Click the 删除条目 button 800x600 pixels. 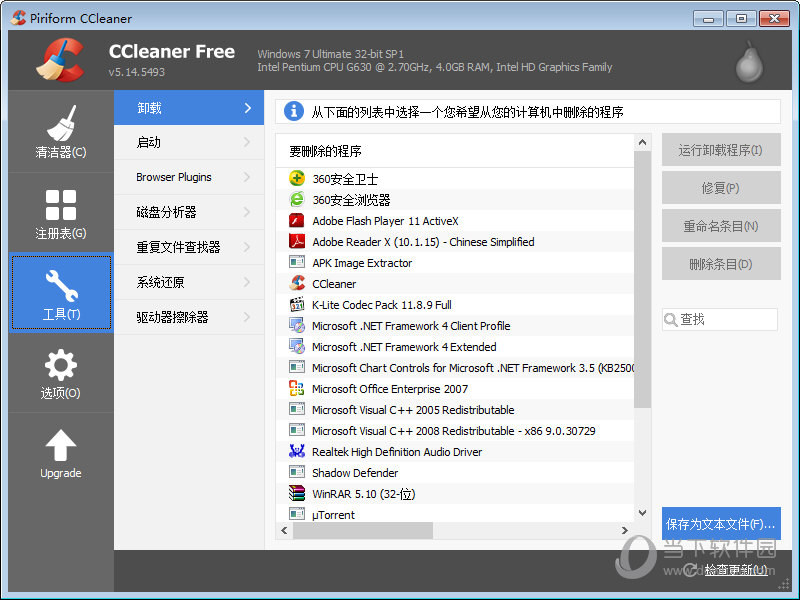(721, 264)
